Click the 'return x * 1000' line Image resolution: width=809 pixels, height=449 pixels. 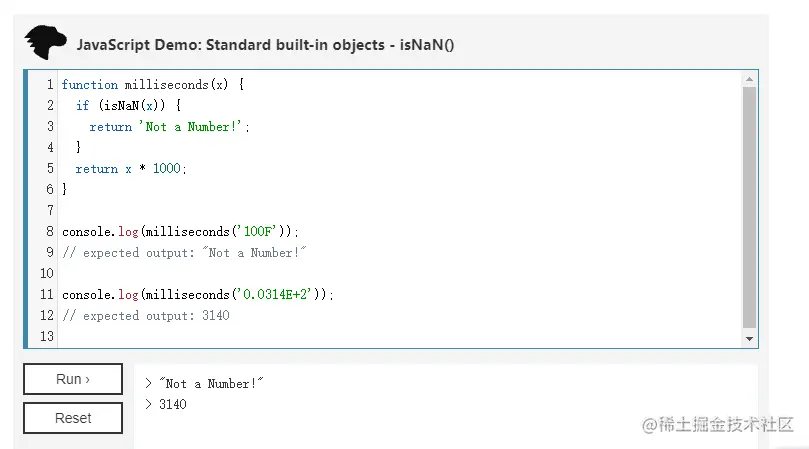coord(130,169)
